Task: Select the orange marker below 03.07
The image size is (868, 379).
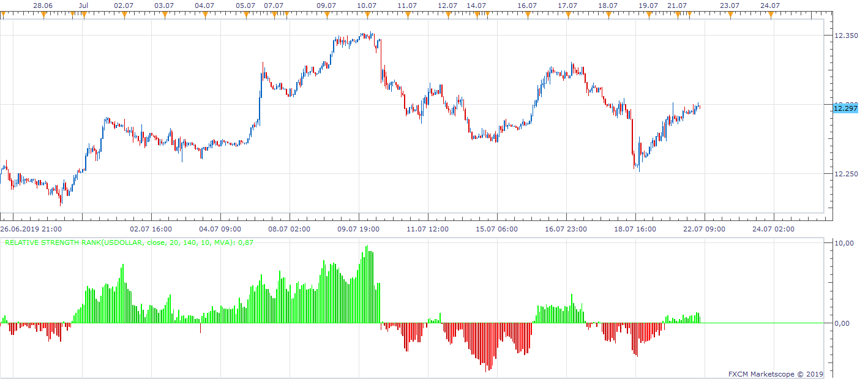Action: pyautogui.click(x=165, y=14)
